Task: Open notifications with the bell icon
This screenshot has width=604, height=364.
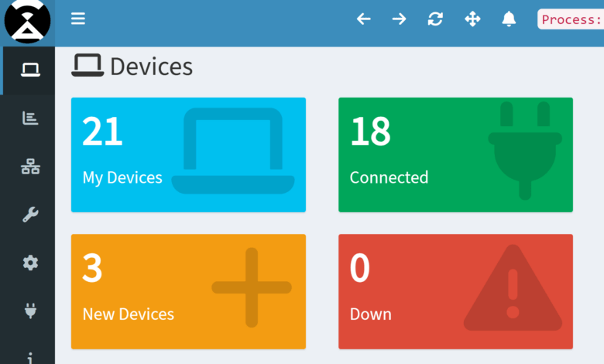Action: [x=509, y=19]
